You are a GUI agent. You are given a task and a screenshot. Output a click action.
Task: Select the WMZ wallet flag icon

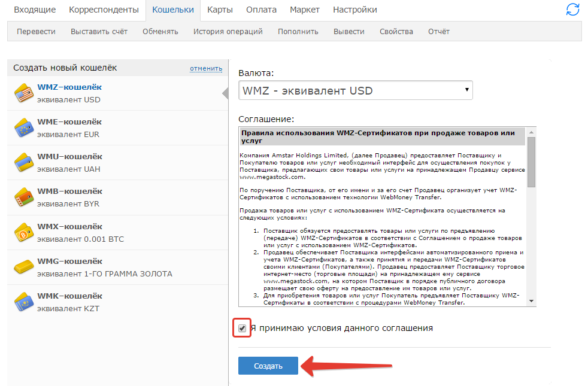click(x=23, y=93)
